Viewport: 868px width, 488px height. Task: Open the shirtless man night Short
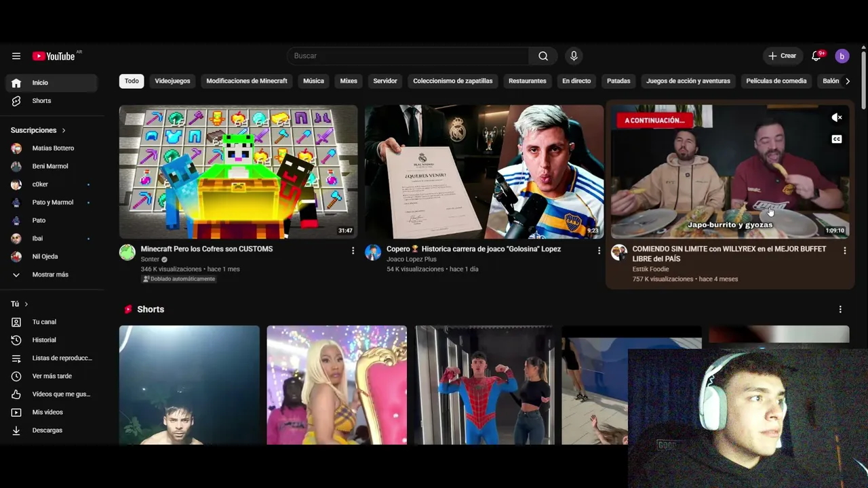point(189,385)
